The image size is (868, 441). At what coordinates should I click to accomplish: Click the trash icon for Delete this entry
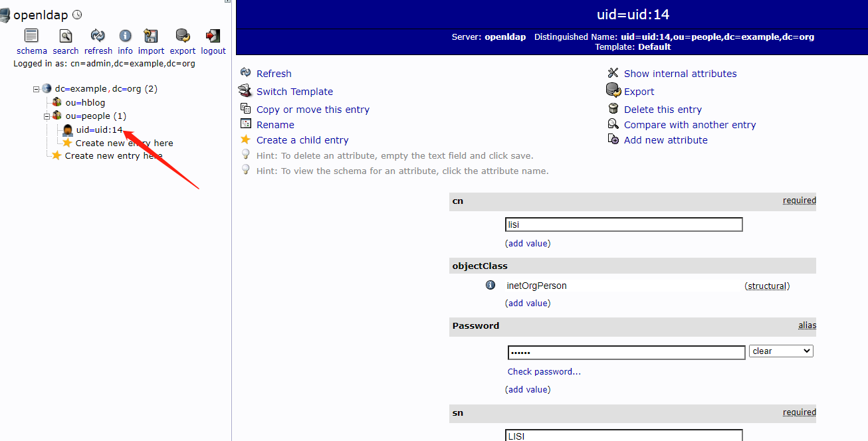(x=613, y=109)
